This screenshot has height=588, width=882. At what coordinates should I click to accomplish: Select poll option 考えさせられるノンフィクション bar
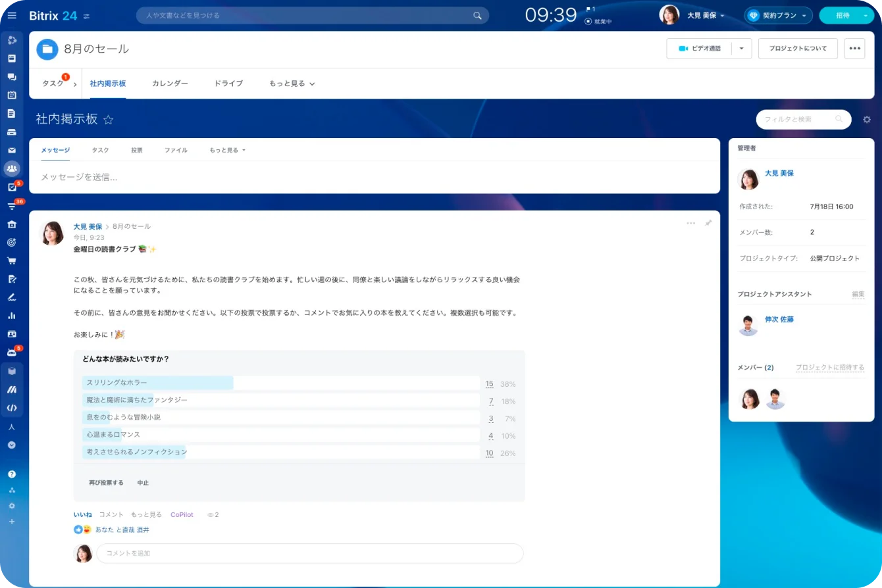(x=281, y=452)
